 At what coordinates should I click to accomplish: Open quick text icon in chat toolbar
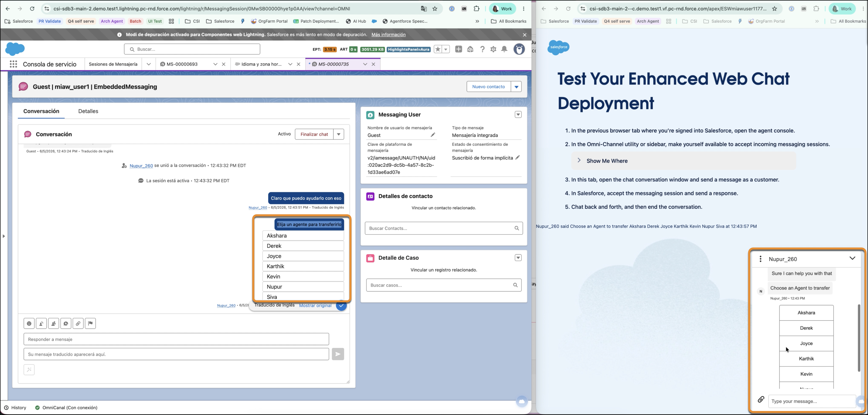pyautogui.click(x=66, y=323)
